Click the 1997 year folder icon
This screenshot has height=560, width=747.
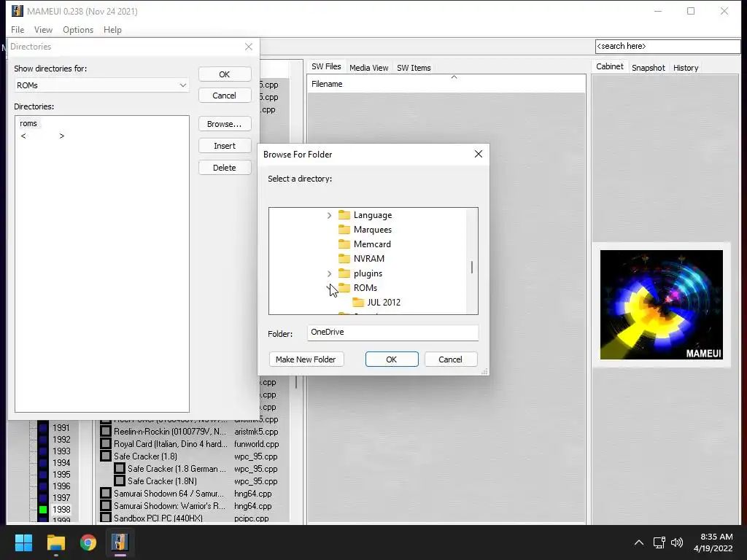(43, 497)
